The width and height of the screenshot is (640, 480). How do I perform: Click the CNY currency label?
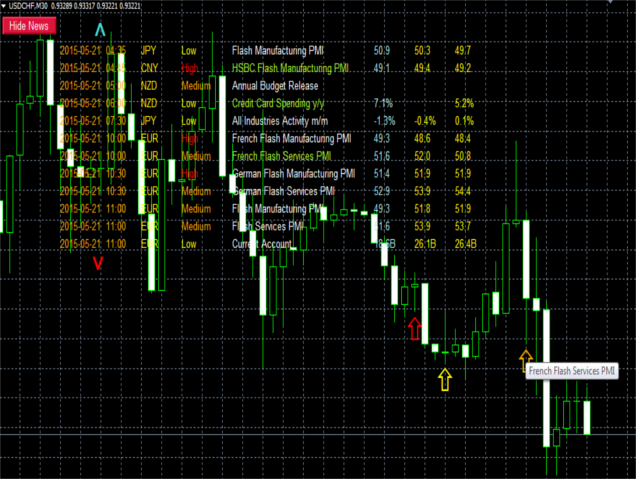coord(149,68)
